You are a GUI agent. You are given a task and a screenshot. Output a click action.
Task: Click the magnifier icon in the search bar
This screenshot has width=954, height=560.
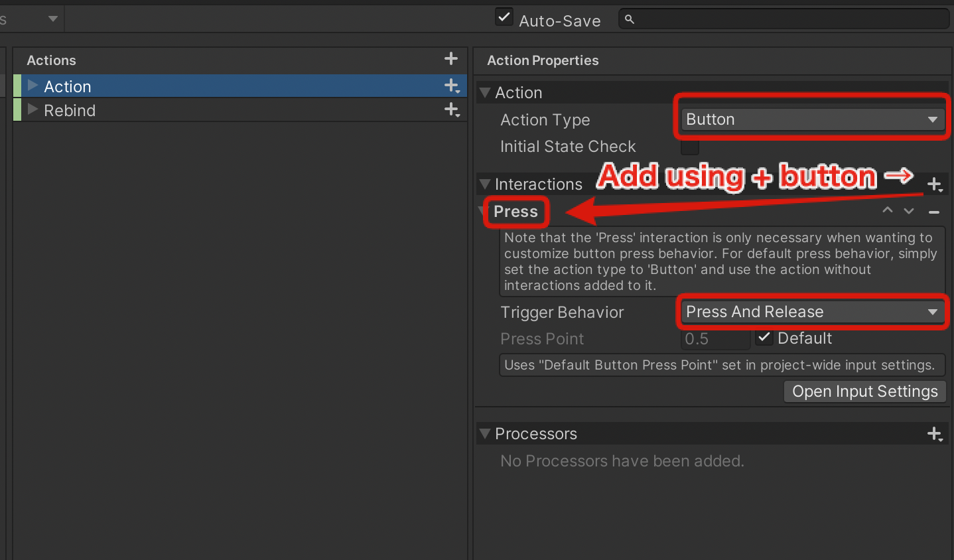tap(629, 19)
